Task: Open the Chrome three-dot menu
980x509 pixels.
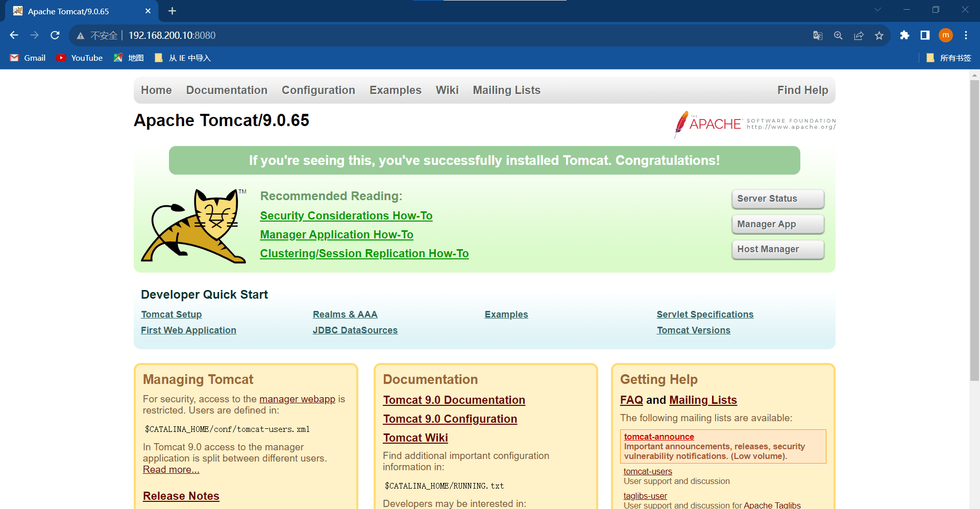Action: coord(966,35)
